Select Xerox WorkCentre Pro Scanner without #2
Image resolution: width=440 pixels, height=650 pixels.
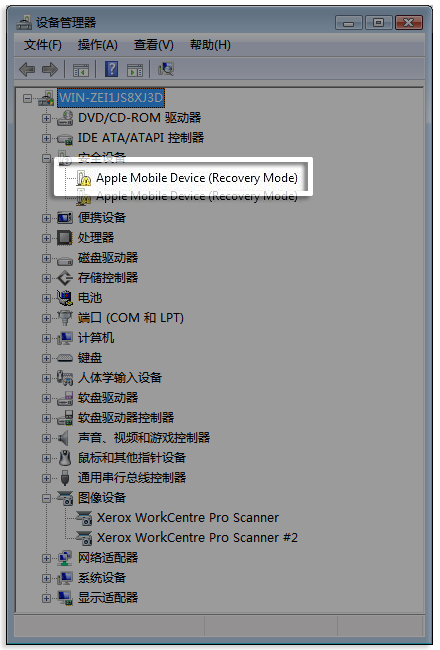[188, 518]
